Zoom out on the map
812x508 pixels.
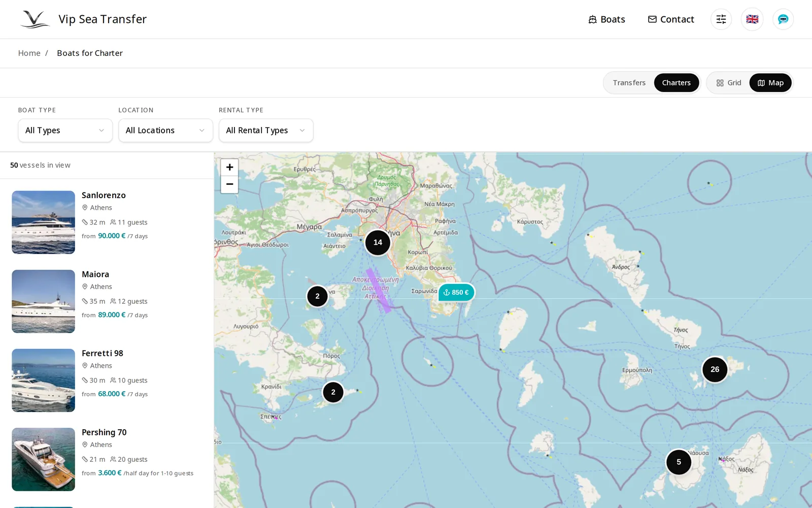pos(229,184)
